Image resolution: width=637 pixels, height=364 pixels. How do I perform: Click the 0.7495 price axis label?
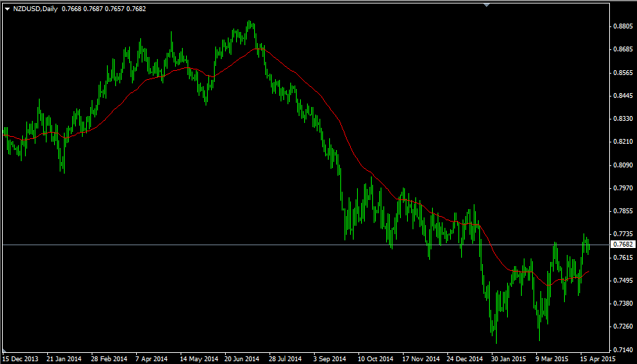point(623,281)
